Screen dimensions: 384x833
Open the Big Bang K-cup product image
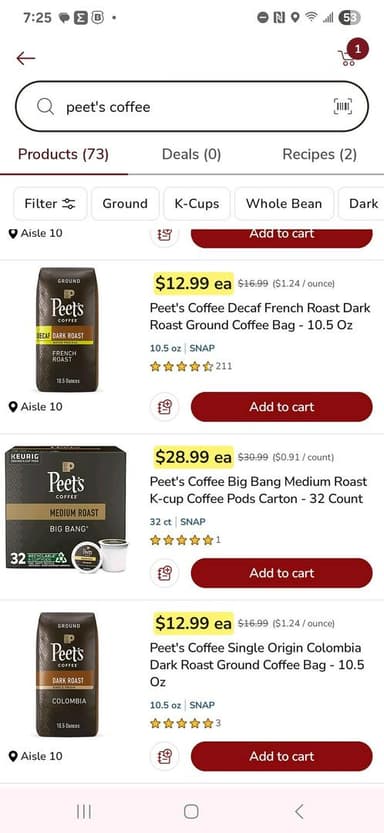click(x=67, y=509)
